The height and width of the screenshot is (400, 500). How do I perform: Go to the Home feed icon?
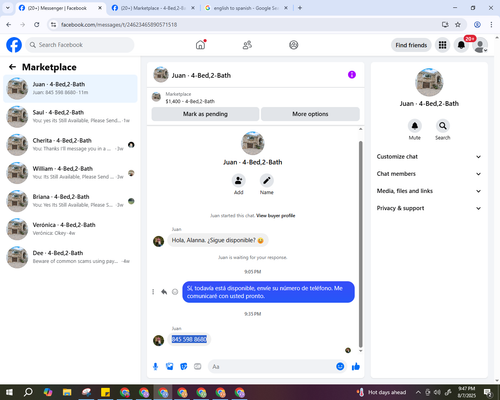200,45
